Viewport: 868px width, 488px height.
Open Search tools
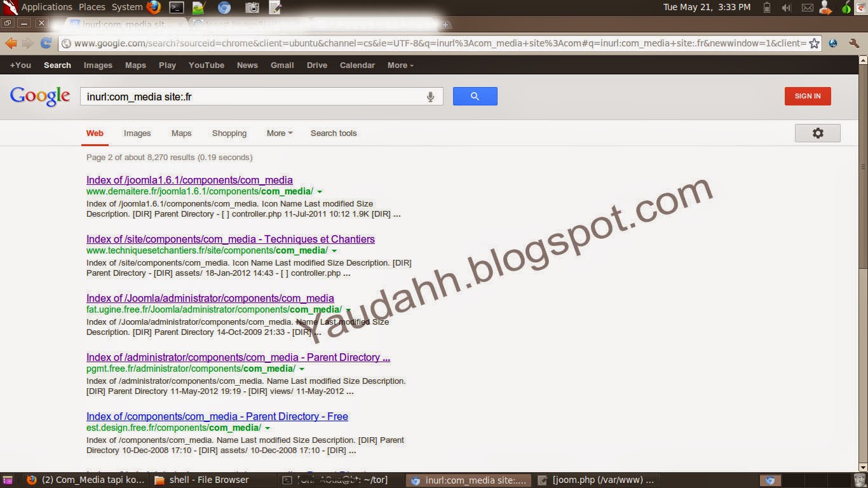click(x=334, y=133)
